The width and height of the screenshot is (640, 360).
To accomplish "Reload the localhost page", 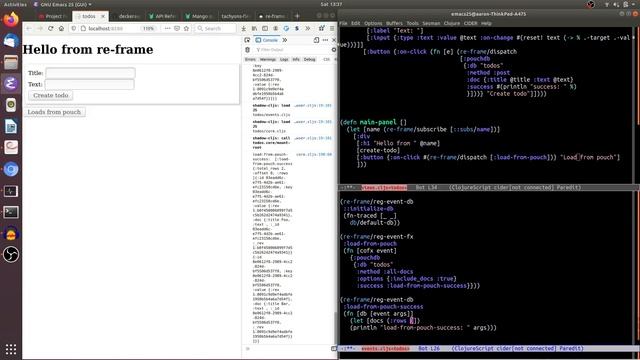I will point(51,29).
